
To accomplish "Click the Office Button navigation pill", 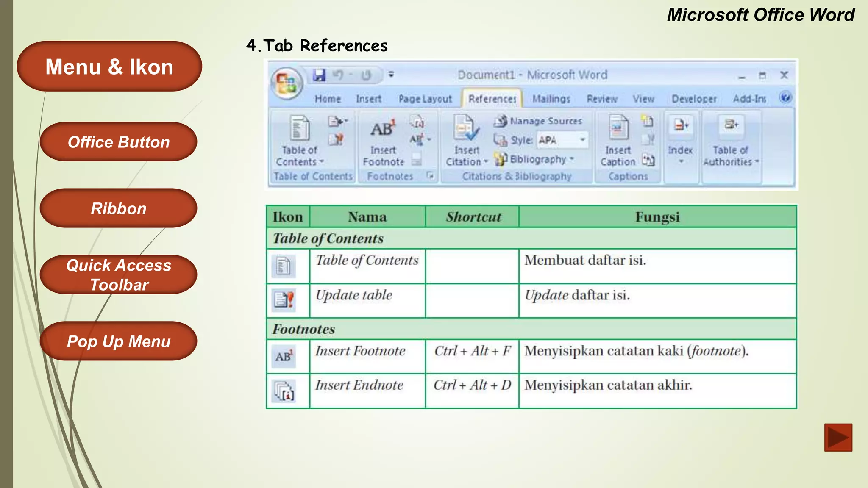I will coord(119,142).
